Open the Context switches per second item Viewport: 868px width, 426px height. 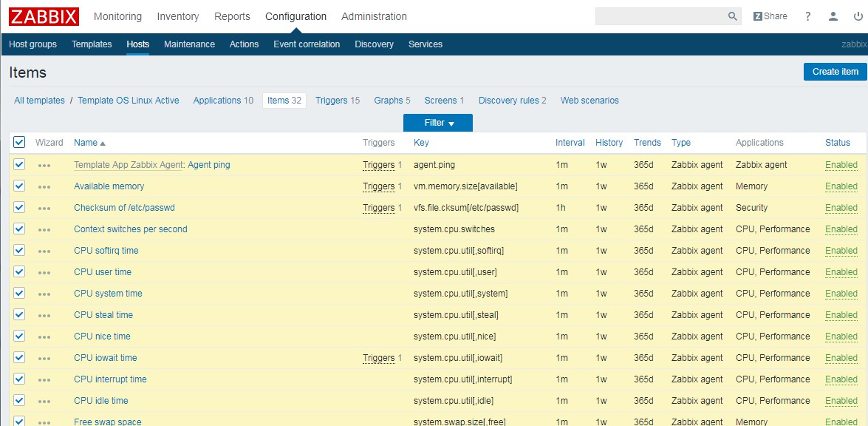pos(130,229)
